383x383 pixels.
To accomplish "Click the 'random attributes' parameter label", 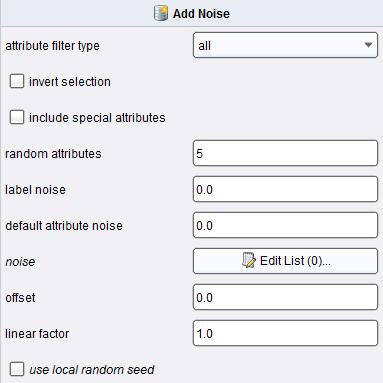I will click(x=53, y=154).
